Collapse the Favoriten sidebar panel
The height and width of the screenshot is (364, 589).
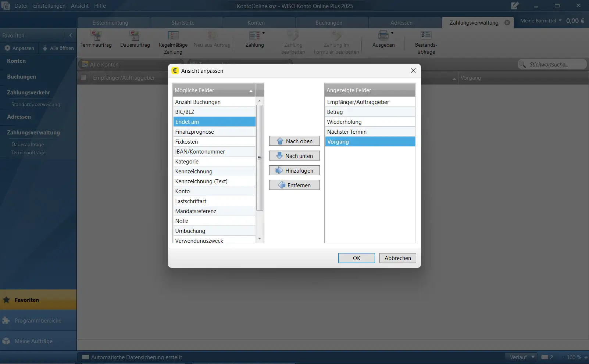[x=71, y=36]
